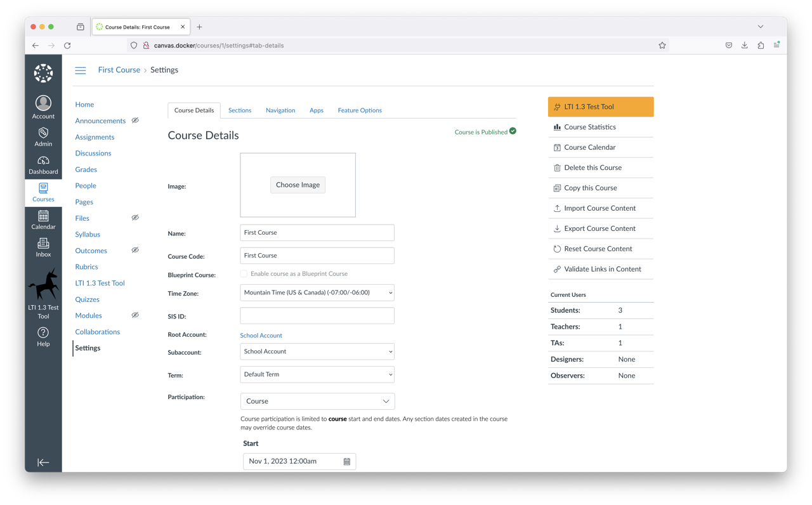This screenshot has width=812, height=505.
Task: Switch to the Feature Options tab
Action: click(x=360, y=110)
